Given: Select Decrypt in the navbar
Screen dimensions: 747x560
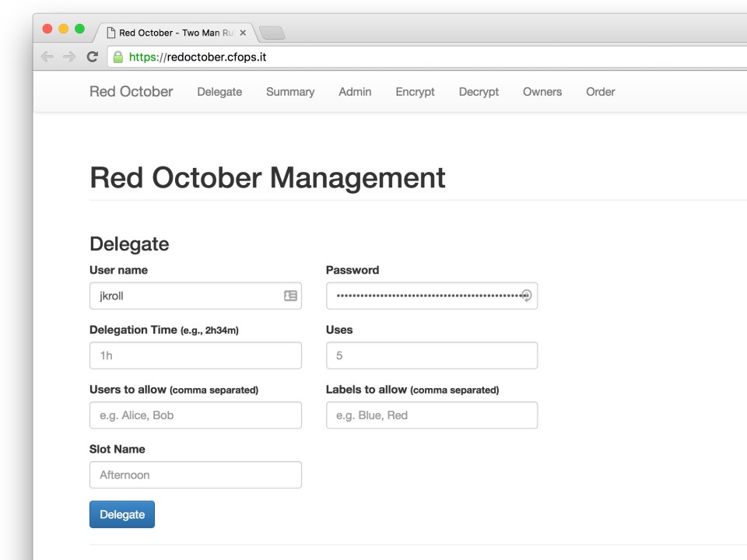Looking at the screenshot, I should [x=479, y=92].
